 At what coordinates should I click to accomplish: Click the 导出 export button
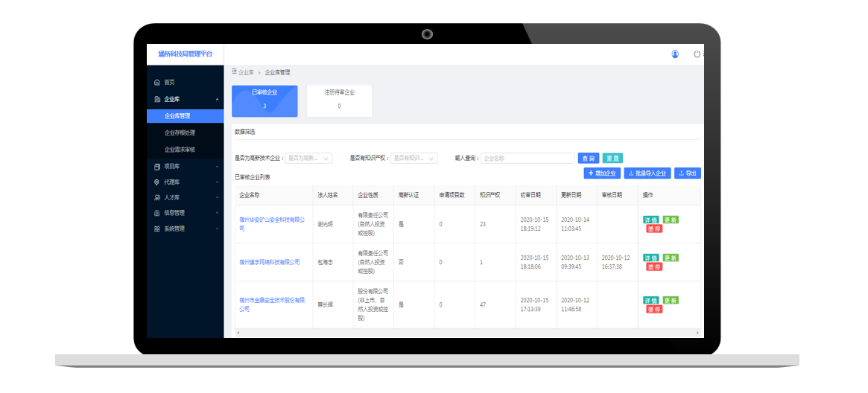pyautogui.click(x=687, y=173)
